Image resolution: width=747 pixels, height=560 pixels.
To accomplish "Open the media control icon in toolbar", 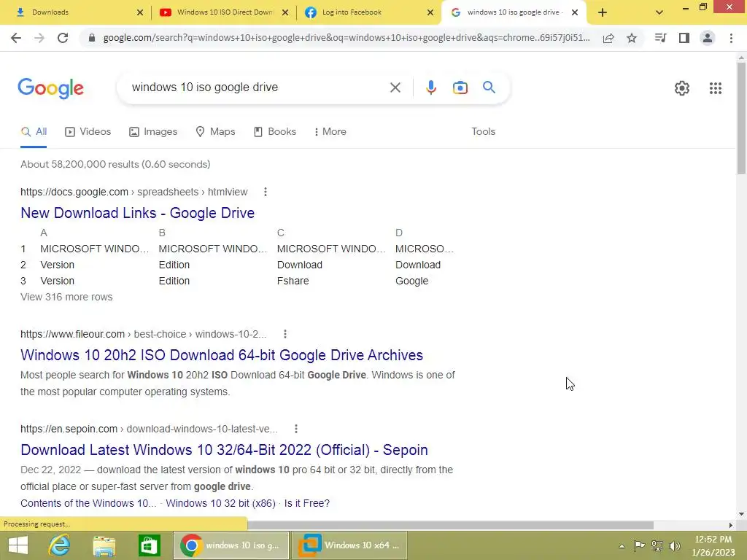I will click(660, 38).
